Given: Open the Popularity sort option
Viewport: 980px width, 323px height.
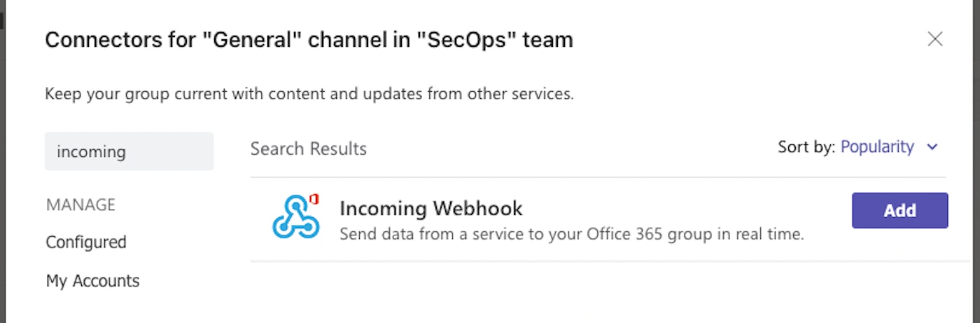Looking at the screenshot, I should tap(877, 147).
